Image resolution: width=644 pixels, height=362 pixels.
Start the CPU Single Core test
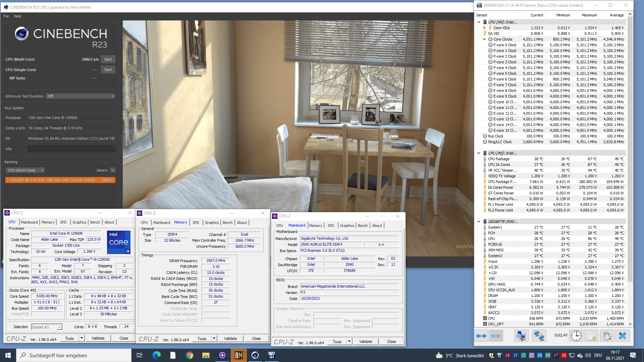[108, 70]
